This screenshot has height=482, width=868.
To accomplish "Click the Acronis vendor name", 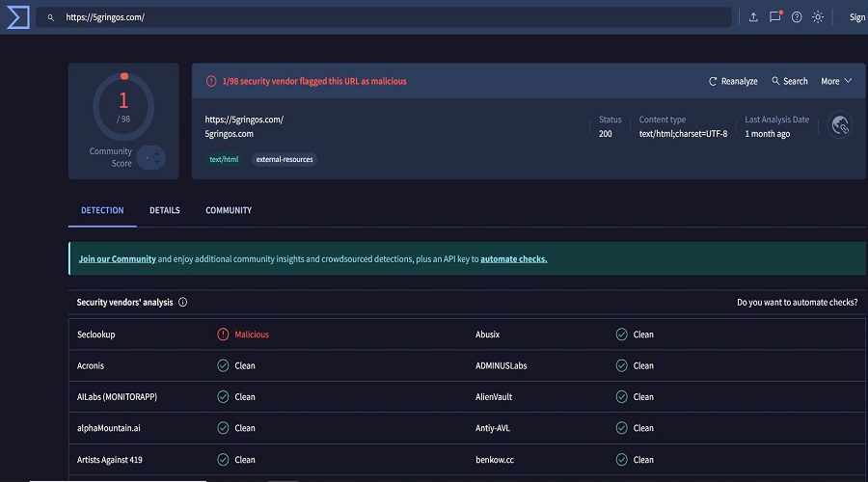I will (x=91, y=365).
